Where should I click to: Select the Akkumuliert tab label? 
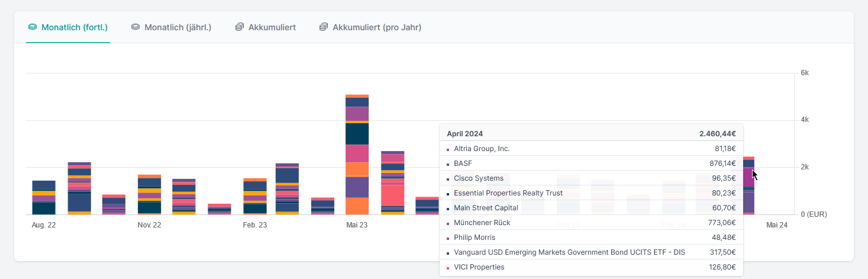coord(272,27)
